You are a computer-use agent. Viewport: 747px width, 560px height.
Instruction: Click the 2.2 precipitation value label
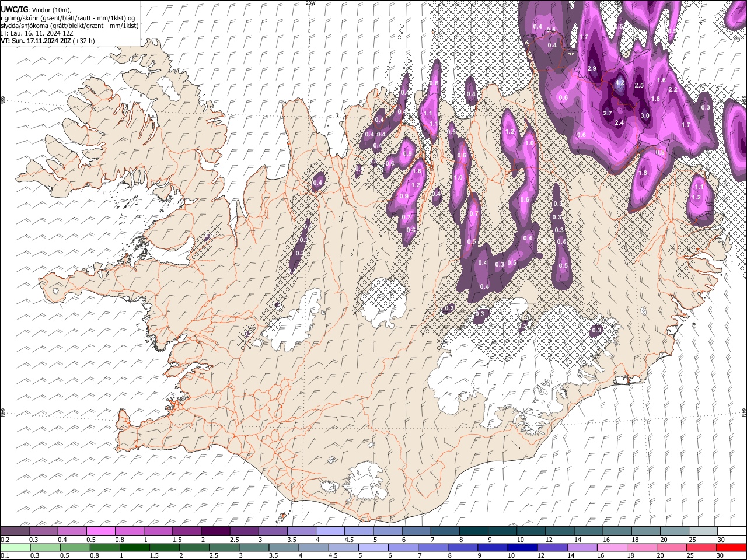click(672, 89)
